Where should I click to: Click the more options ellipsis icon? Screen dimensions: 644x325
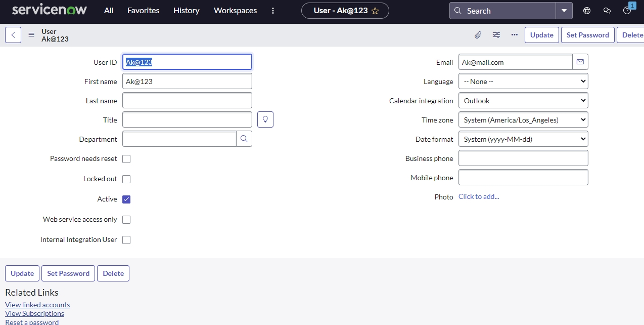[x=515, y=35]
